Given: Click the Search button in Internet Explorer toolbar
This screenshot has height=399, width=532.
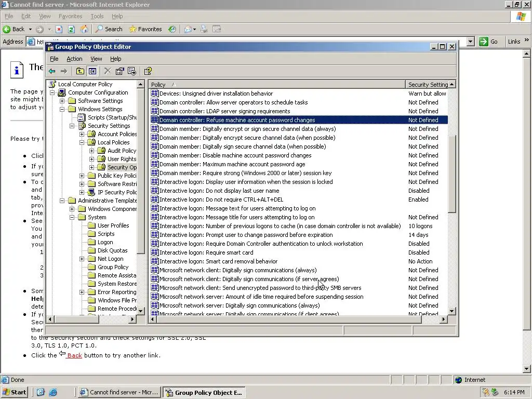Looking at the screenshot, I should [x=109, y=29].
